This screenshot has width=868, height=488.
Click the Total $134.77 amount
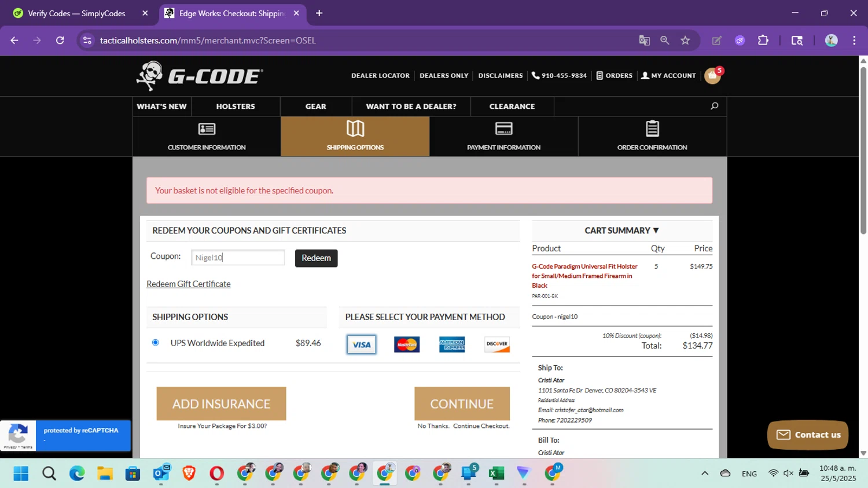click(x=697, y=346)
